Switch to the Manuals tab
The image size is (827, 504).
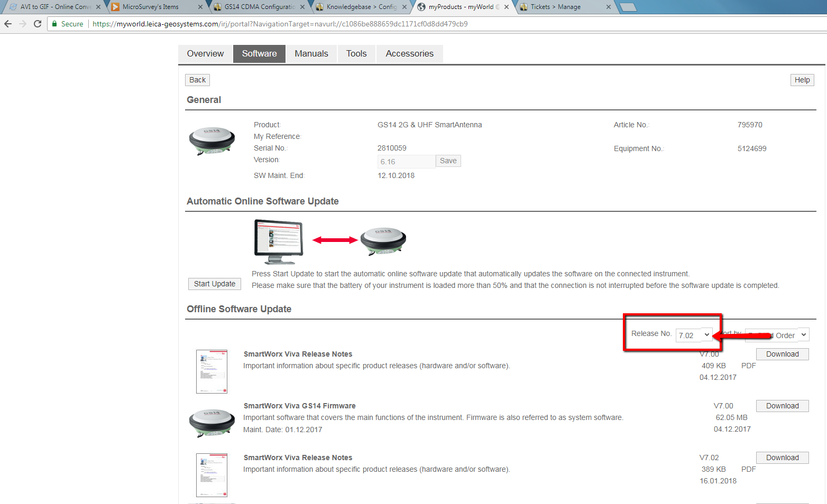click(311, 54)
